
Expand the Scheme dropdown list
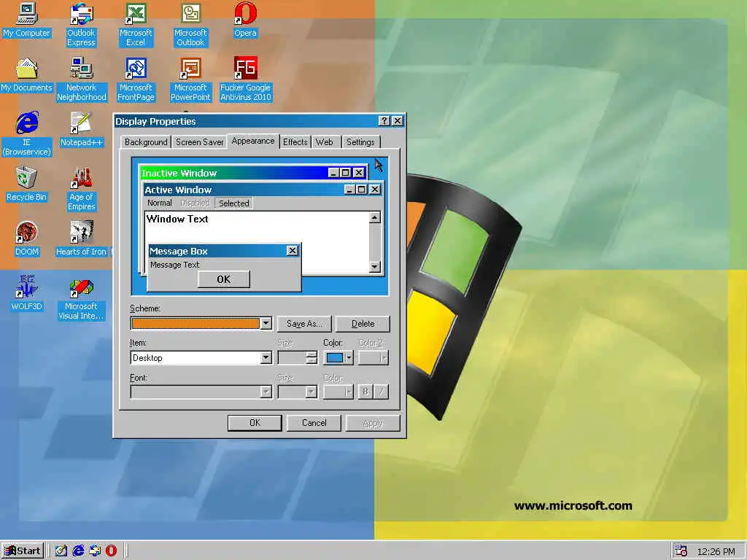tap(266, 324)
